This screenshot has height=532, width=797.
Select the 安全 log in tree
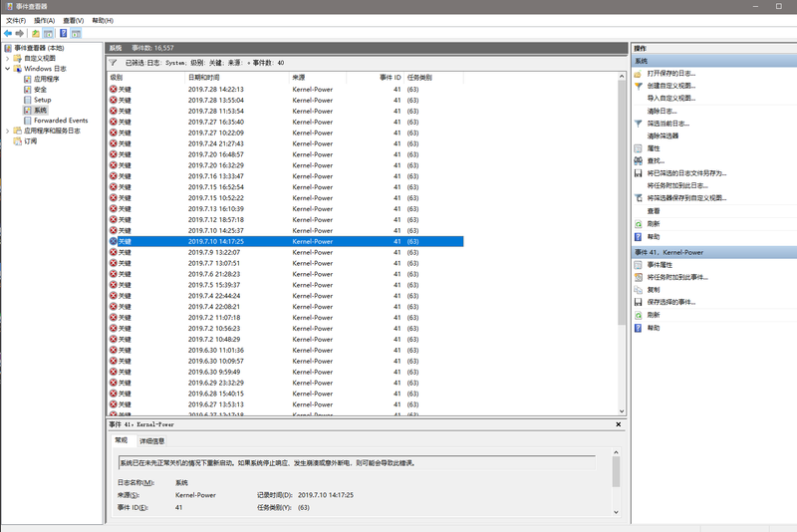coord(40,90)
